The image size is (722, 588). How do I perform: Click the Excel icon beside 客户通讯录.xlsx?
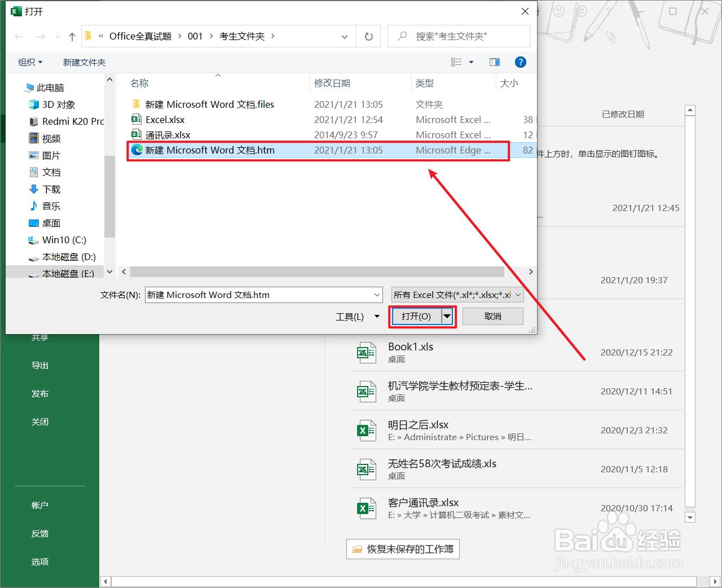367,508
